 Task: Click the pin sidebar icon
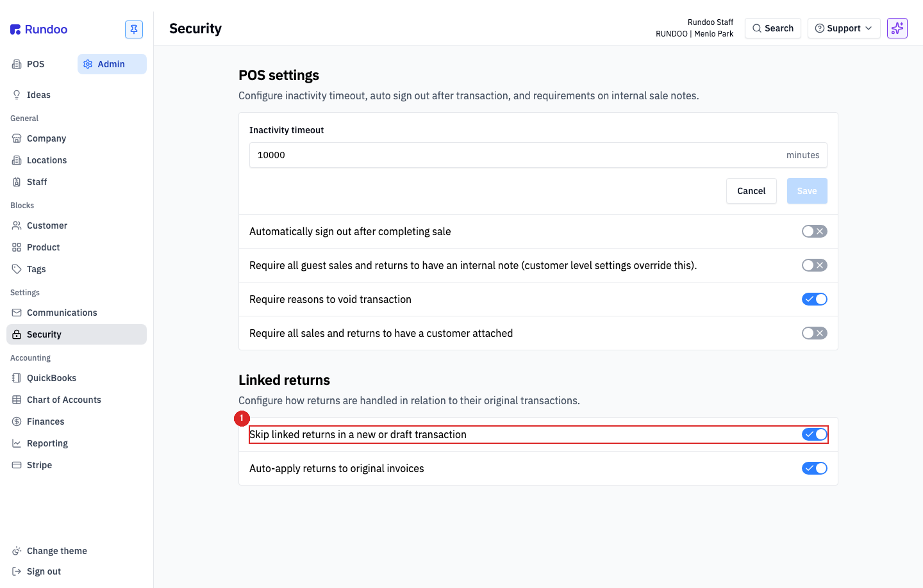134,29
